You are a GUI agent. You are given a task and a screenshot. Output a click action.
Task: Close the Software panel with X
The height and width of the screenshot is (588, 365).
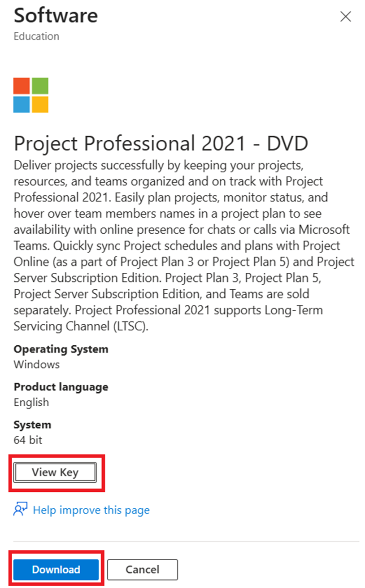[346, 17]
